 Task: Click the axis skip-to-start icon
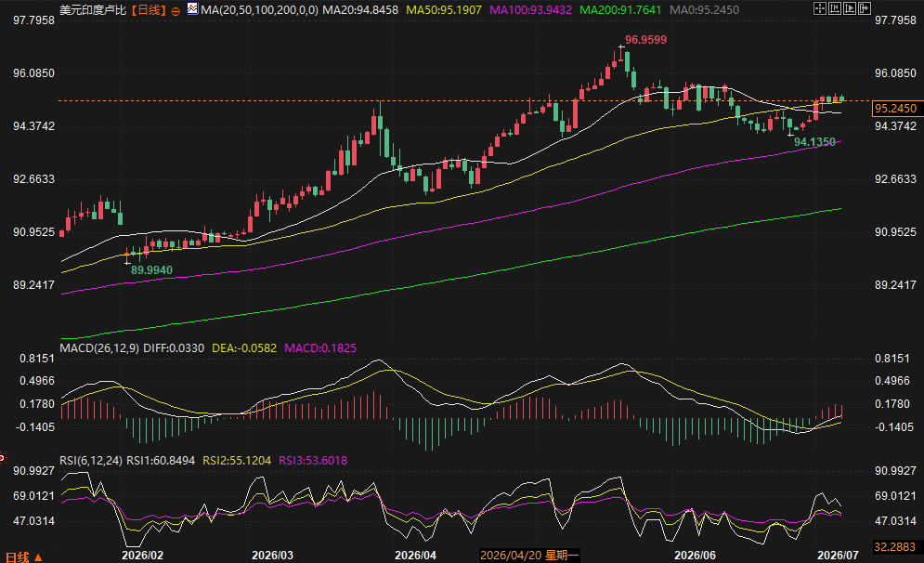pyautogui.click(x=835, y=8)
